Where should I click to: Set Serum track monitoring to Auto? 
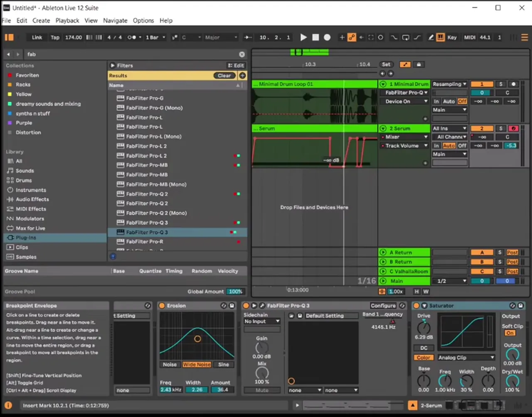click(x=449, y=146)
